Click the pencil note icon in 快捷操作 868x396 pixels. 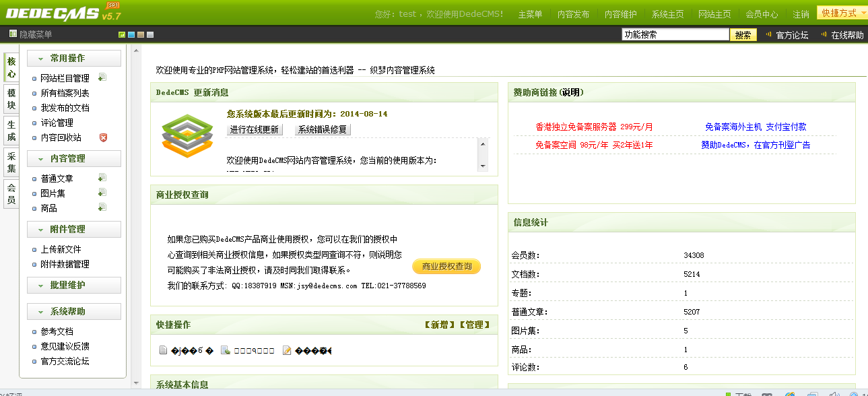click(287, 350)
